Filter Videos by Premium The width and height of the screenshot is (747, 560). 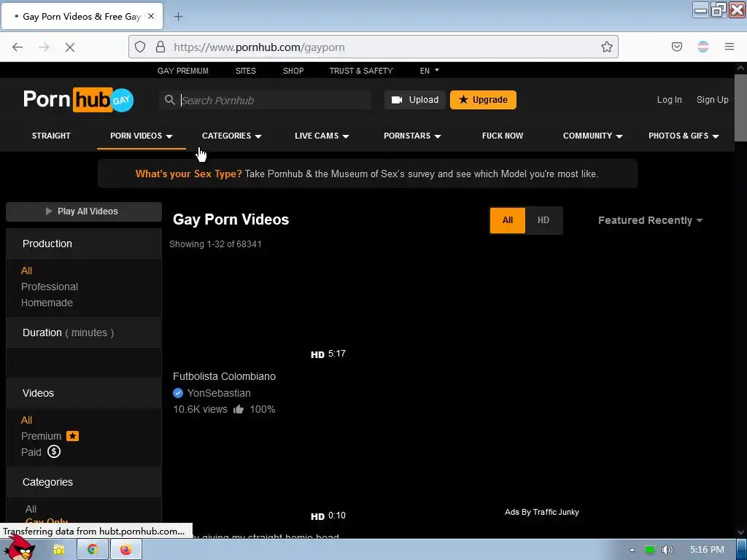coord(42,436)
